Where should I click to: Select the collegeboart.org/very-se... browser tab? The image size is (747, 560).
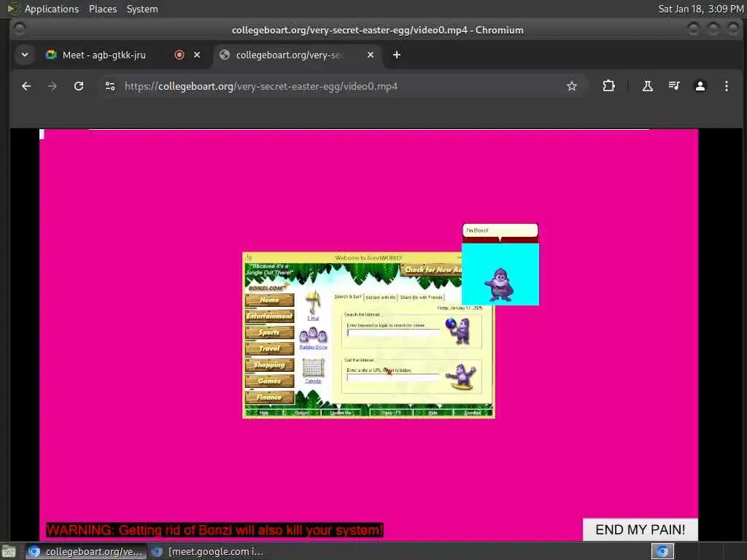click(x=298, y=55)
